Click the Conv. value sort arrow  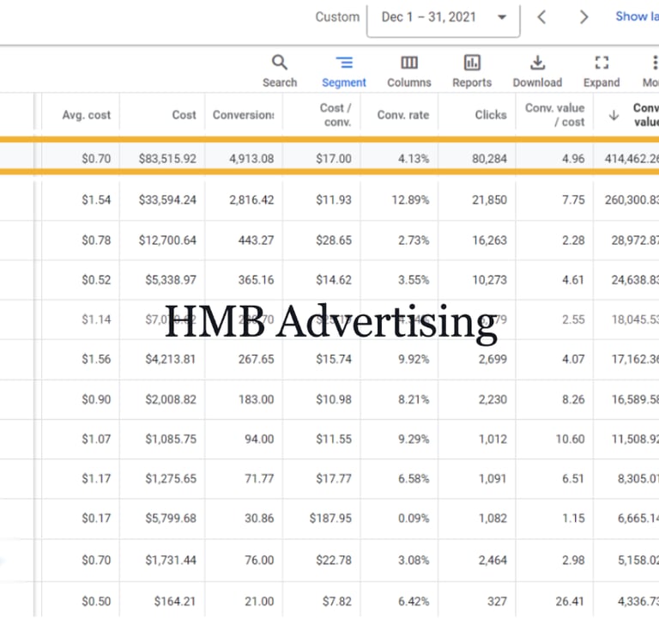click(614, 115)
